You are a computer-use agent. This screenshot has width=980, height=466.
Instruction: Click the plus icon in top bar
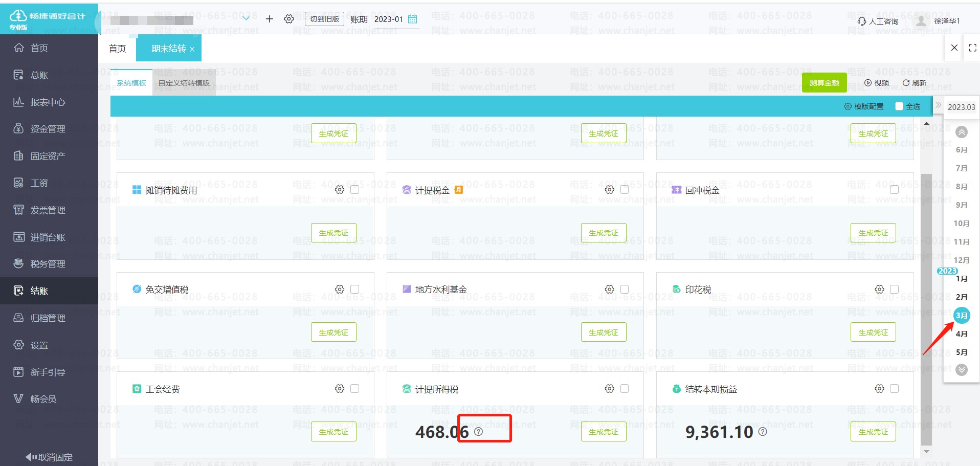click(x=270, y=19)
